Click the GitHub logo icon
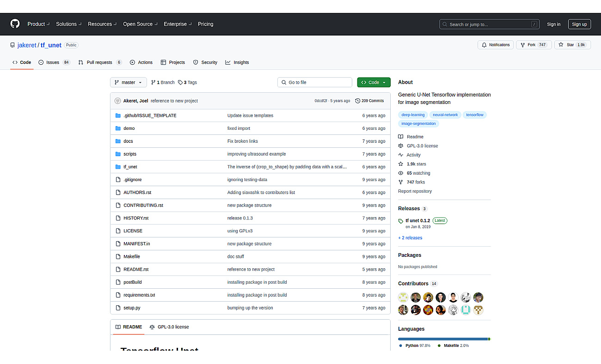 pyautogui.click(x=15, y=24)
